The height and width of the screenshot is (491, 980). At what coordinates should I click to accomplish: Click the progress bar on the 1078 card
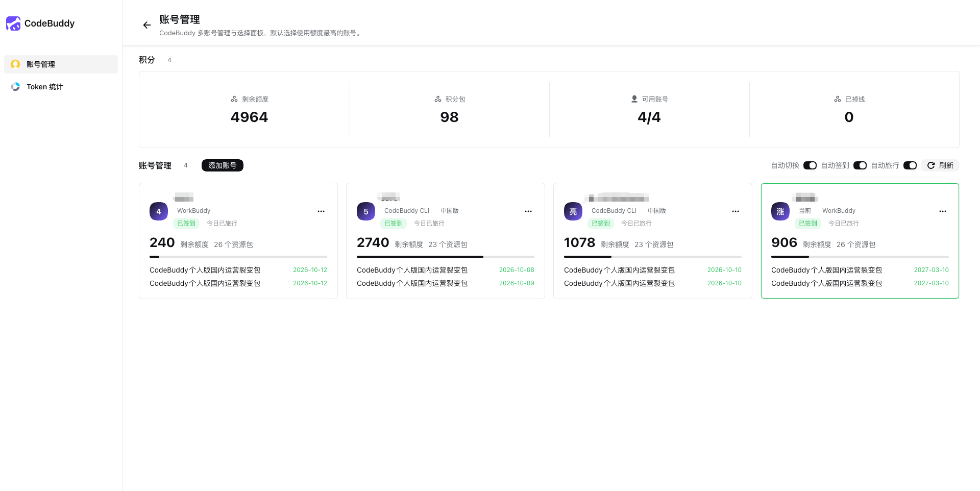[653, 257]
